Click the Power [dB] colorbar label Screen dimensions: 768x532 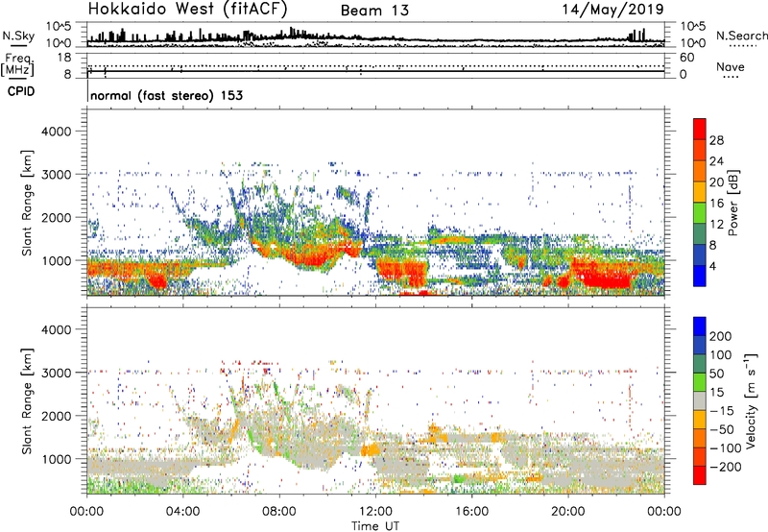tap(747, 203)
